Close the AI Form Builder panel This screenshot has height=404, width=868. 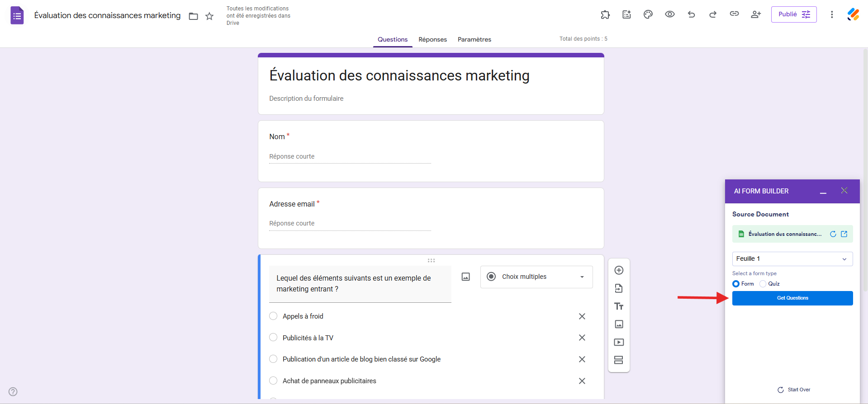pyautogui.click(x=844, y=191)
